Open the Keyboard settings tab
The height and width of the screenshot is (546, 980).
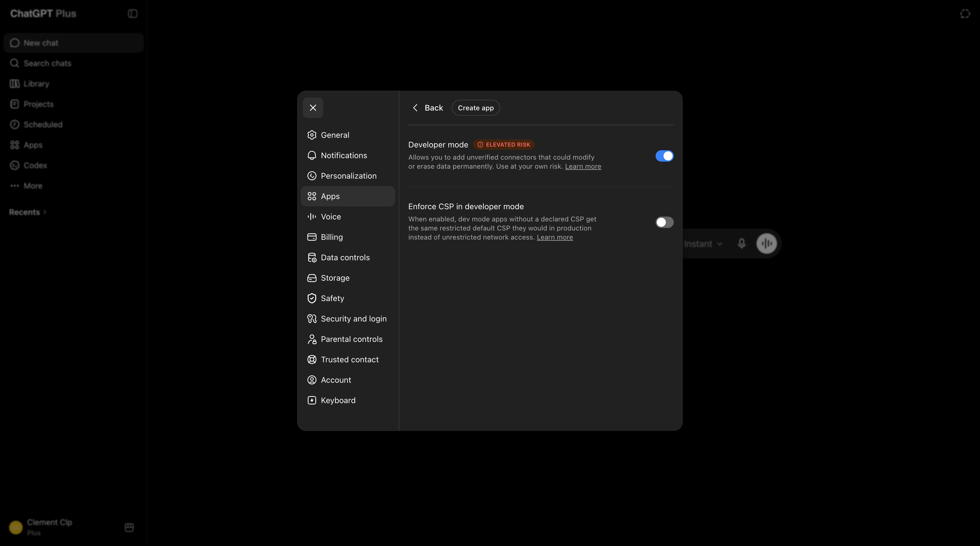coord(348,400)
